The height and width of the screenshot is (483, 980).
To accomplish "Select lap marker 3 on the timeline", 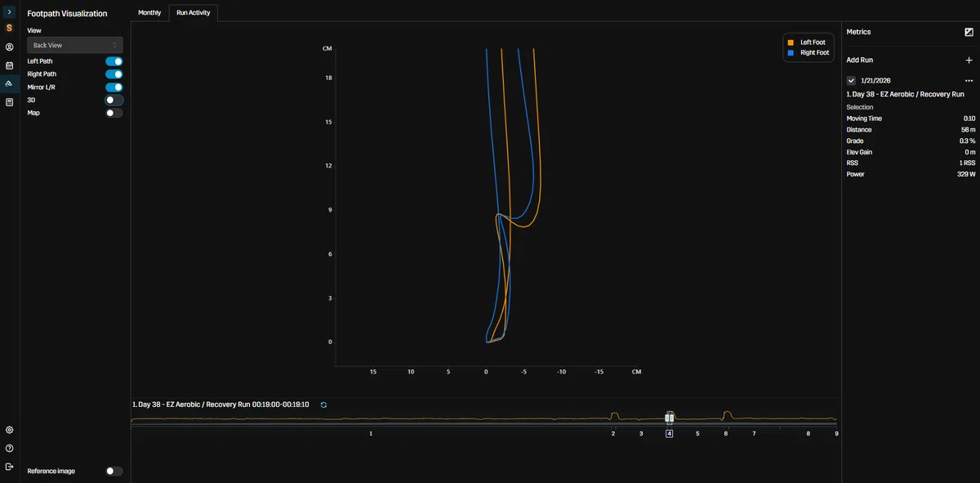I will click(x=641, y=434).
